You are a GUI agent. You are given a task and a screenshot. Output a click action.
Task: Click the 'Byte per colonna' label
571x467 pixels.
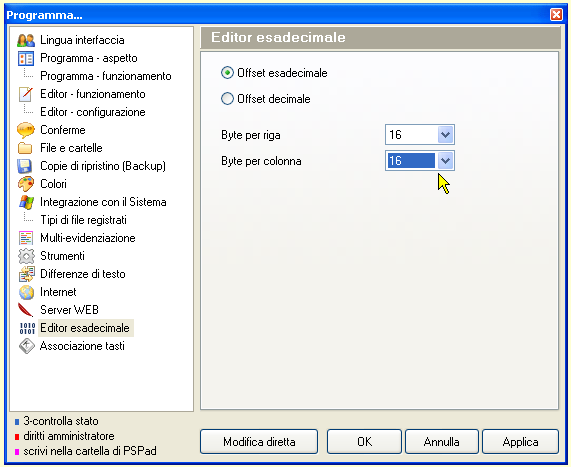click(x=261, y=161)
